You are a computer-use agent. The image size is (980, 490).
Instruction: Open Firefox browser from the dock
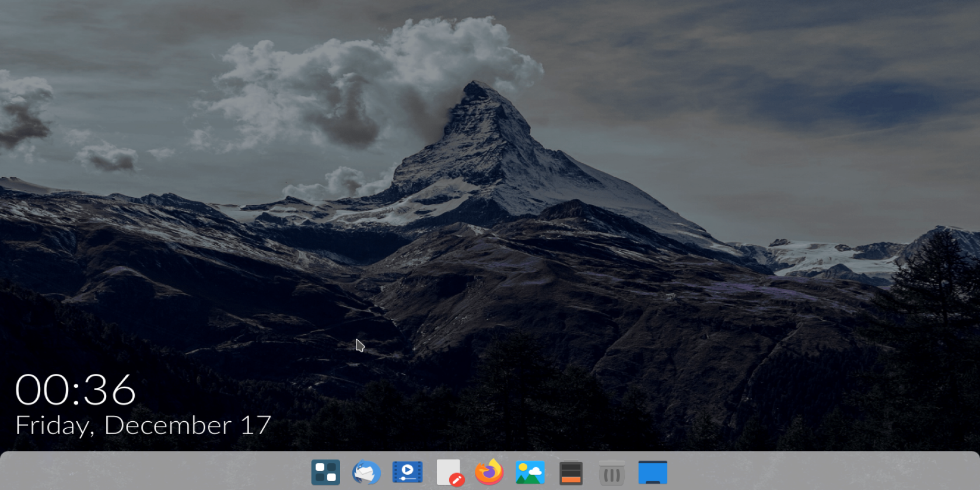pos(489,472)
